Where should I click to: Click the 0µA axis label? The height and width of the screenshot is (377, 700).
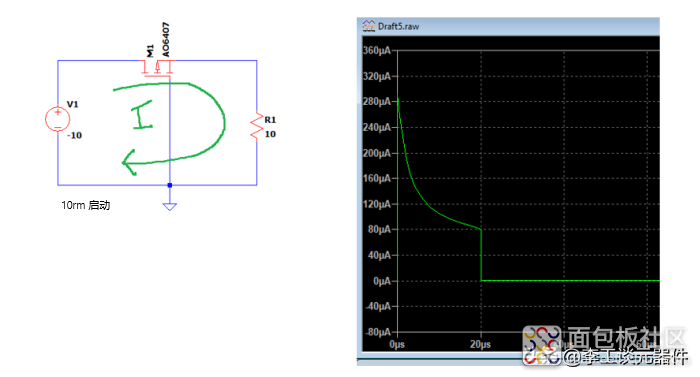click(x=382, y=281)
